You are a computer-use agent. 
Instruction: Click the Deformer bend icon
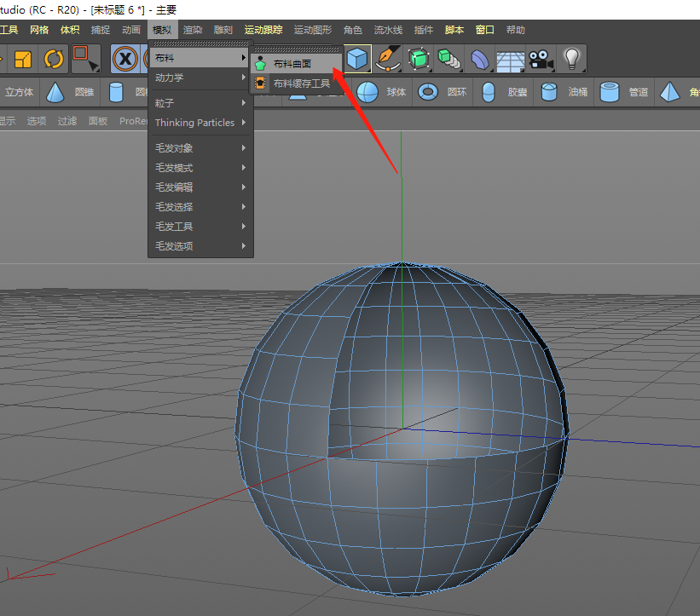coord(481,59)
